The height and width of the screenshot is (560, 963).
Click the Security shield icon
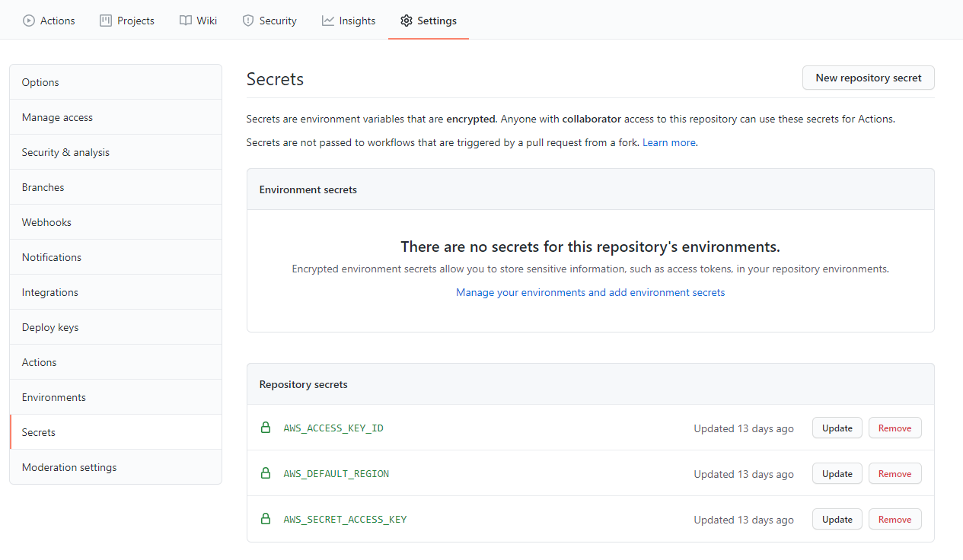pos(247,21)
